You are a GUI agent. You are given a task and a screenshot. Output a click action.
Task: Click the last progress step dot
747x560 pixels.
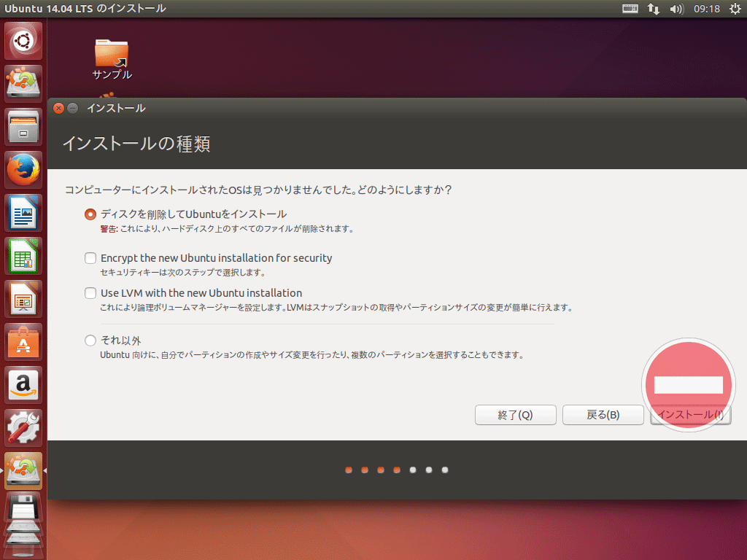click(x=445, y=470)
